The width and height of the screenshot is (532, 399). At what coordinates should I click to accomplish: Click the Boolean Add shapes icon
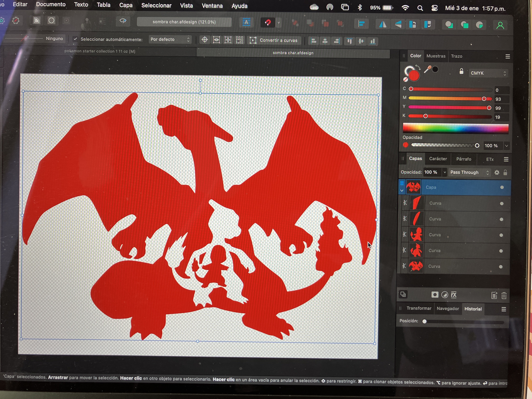tap(449, 25)
